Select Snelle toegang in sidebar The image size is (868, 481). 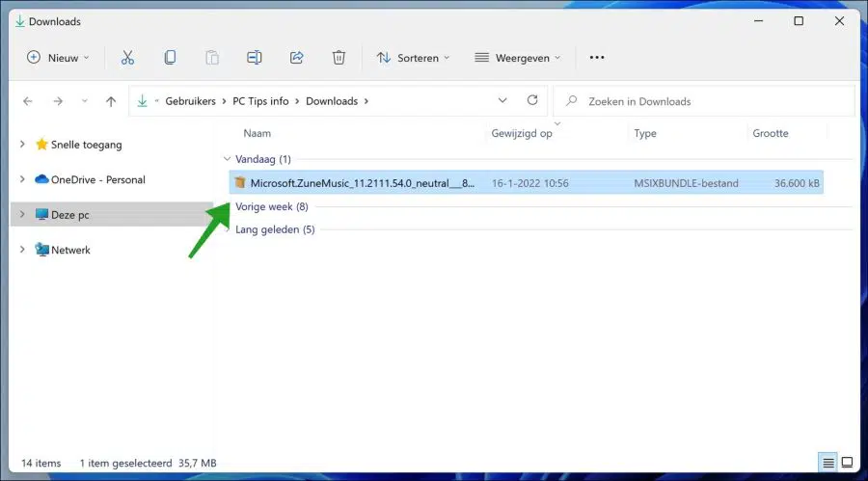click(x=87, y=145)
